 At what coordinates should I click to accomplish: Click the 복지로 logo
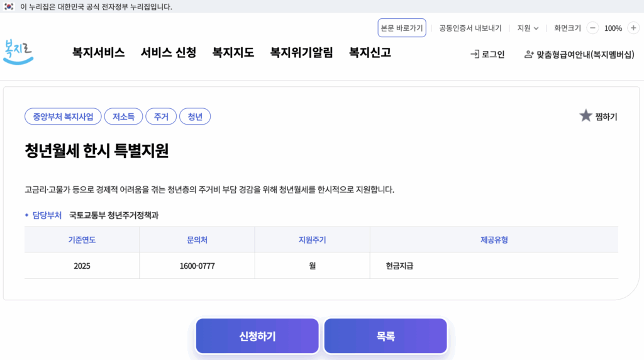tap(18, 52)
